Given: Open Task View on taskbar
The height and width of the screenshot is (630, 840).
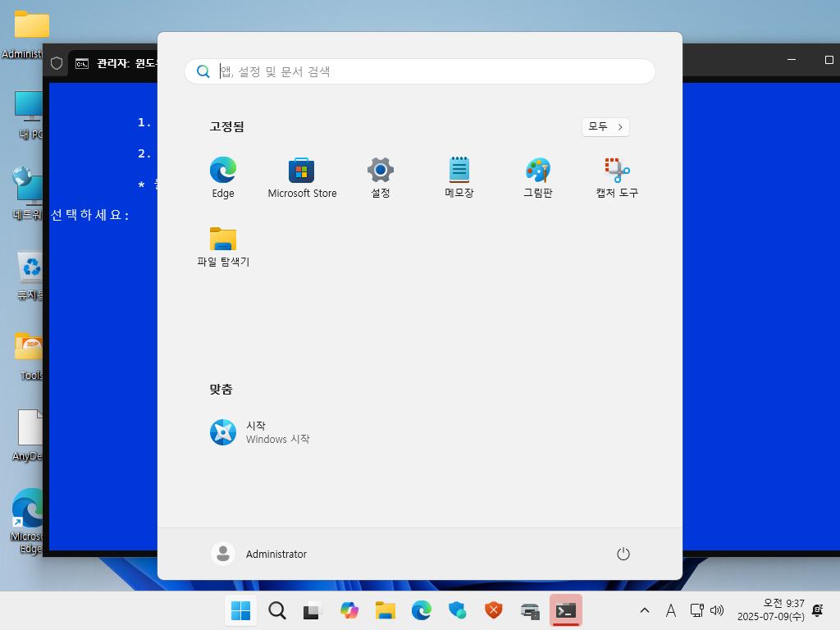Looking at the screenshot, I should click(313, 610).
